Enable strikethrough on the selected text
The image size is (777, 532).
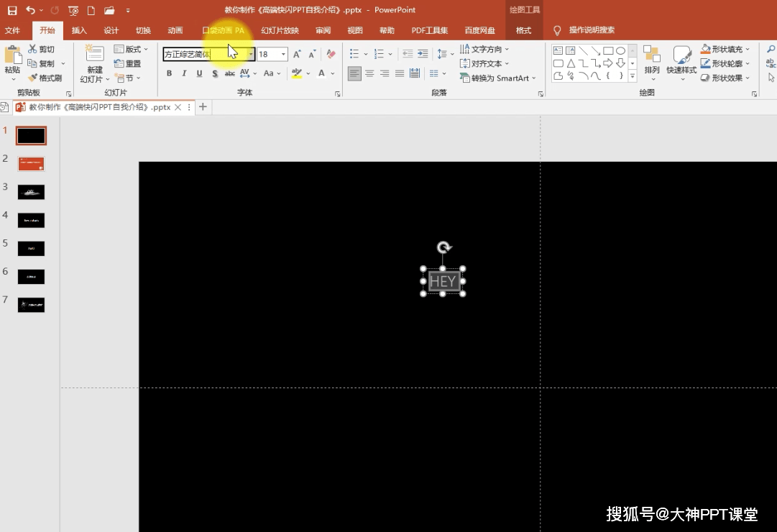(x=229, y=73)
